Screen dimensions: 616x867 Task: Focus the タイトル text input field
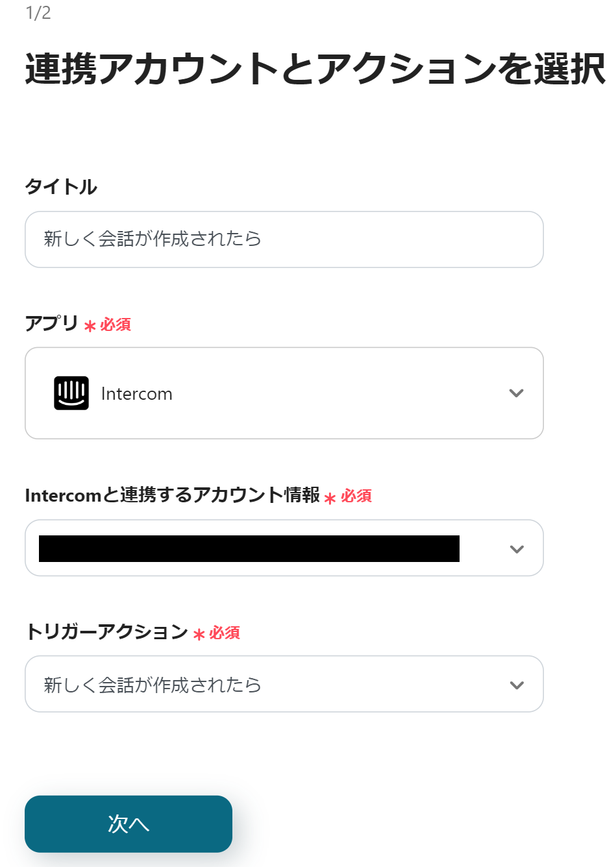tap(284, 239)
